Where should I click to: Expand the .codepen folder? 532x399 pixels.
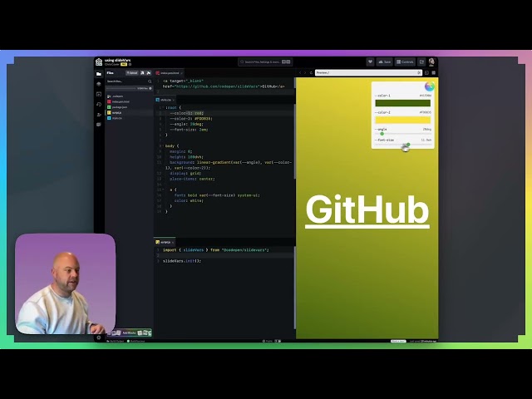pos(116,96)
